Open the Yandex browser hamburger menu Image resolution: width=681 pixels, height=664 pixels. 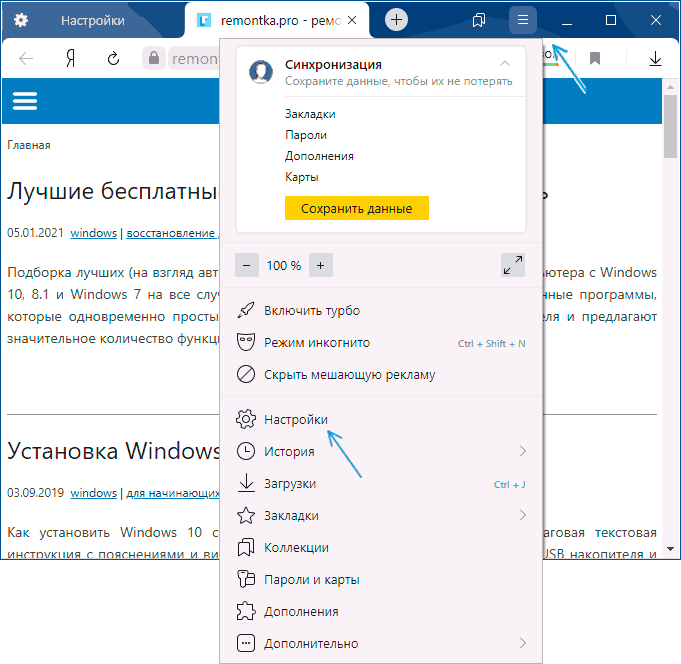(x=522, y=20)
